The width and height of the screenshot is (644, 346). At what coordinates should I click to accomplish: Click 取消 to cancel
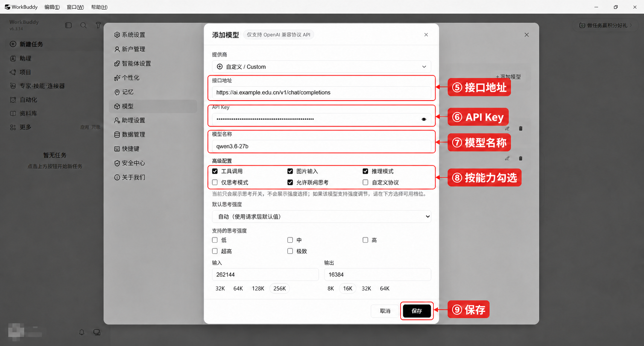click(385, 311)
